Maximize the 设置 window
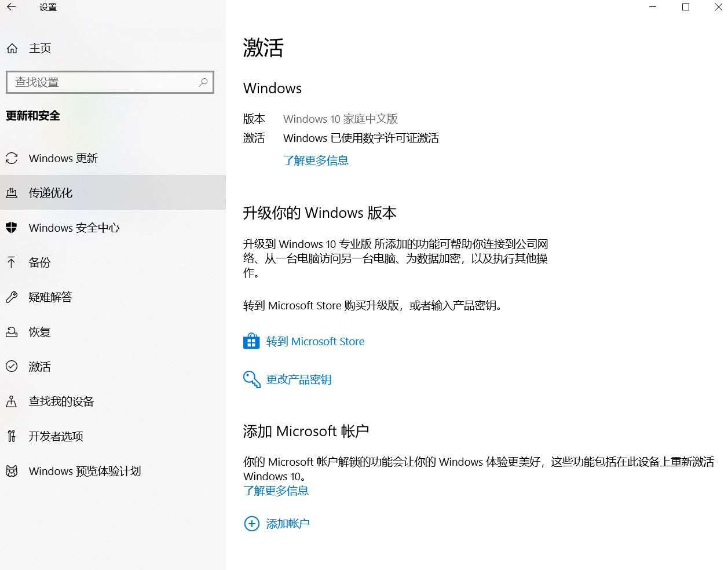 (x=686, y=8)
